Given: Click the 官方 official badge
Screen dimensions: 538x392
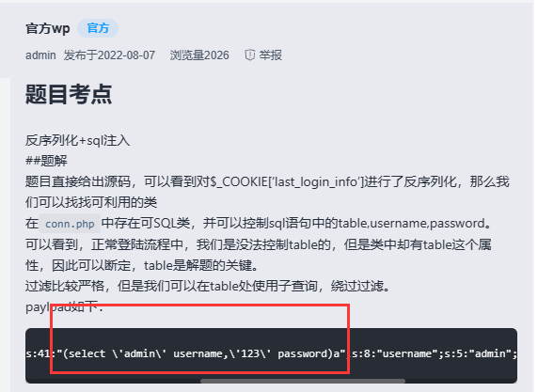Looking at the screenshot, I should [x=98, y=28].
